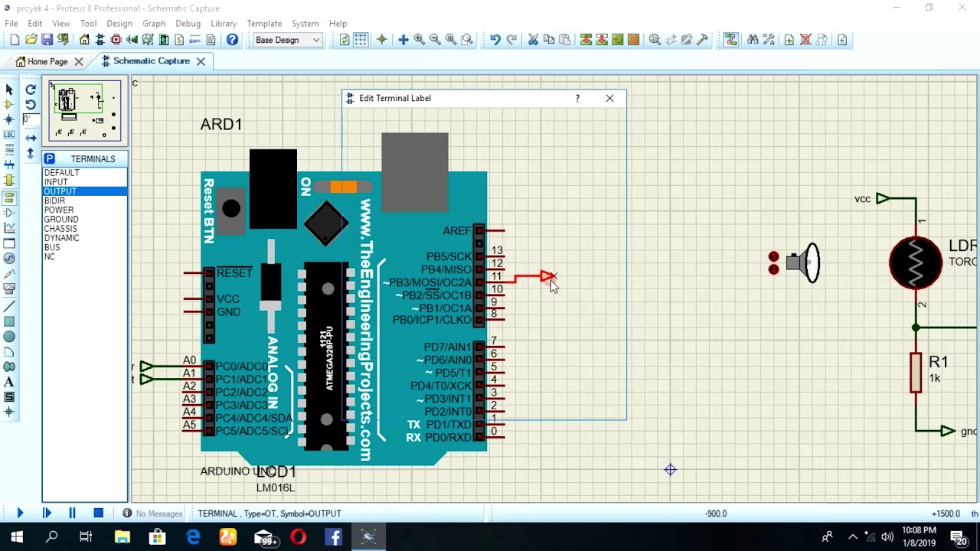Open the Windows Start menu
The width and height of the screenshot is (980, 551).
click(x=17, y=537)
